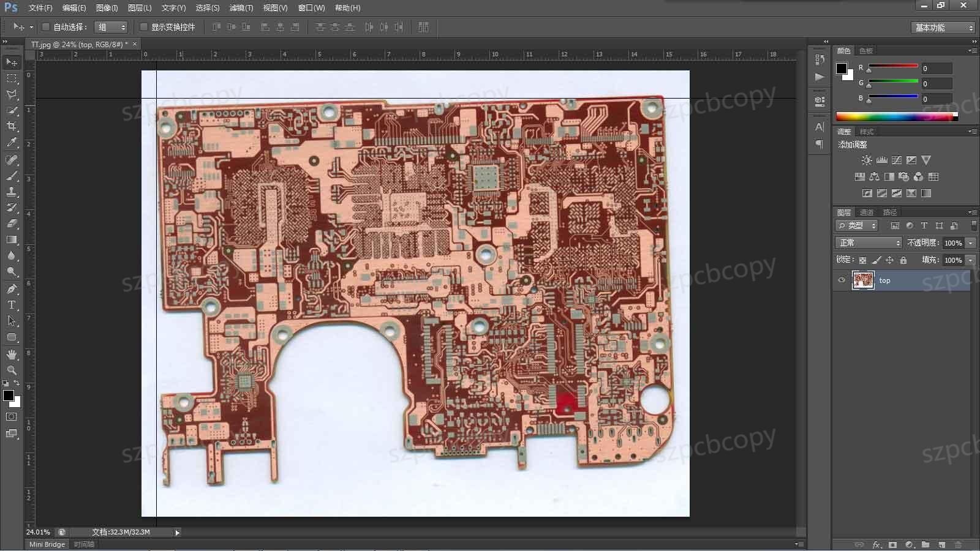
Task: Open the 类型 layer filter dropdown
Action: pos(858,226)
